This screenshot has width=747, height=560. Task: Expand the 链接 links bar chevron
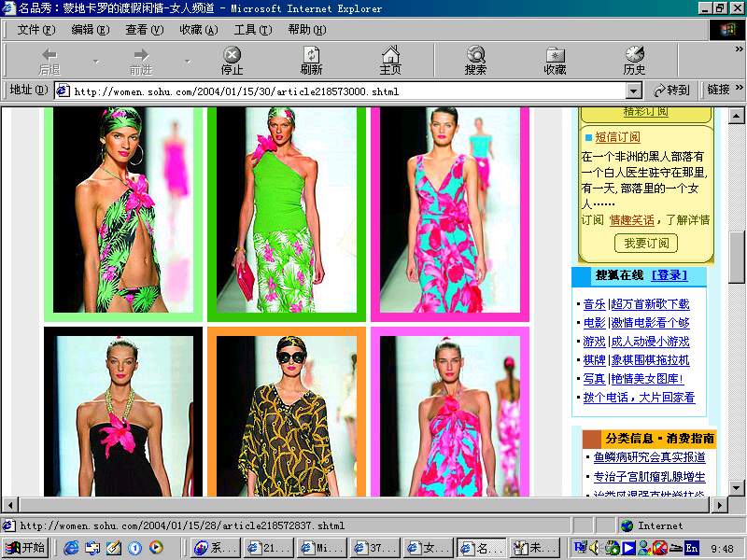pyautogui.click(x=739, y=88)
